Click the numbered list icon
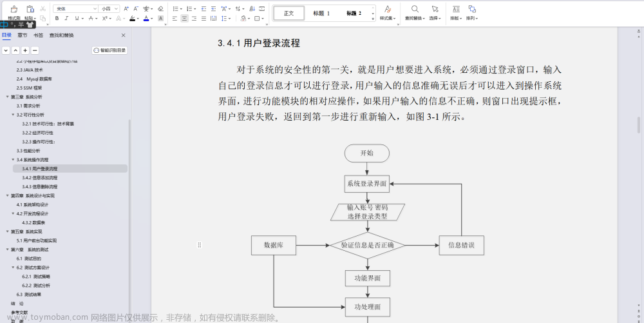 (x=189, y=8)
